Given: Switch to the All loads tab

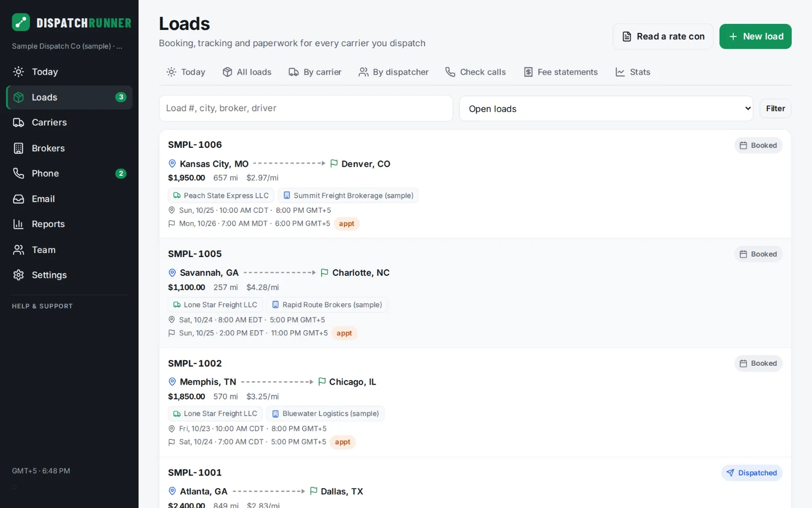Looking at the screenshot, I should pos(247,72).
